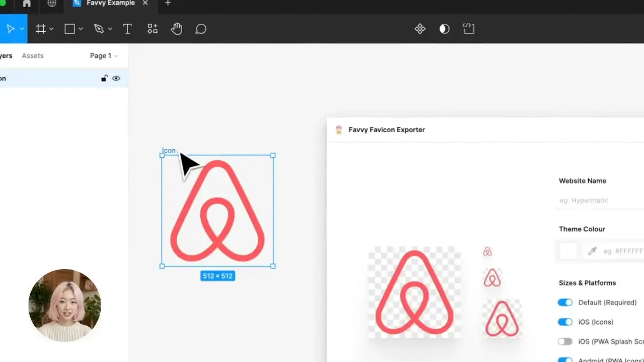This screenshot has height=362, width=644.
Task: Open Move tool options chevron
Action: (x=22, y=29)
